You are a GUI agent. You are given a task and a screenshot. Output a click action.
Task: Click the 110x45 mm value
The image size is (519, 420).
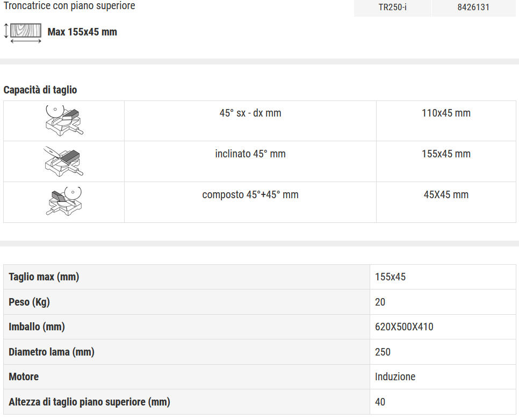coord(446,113)
